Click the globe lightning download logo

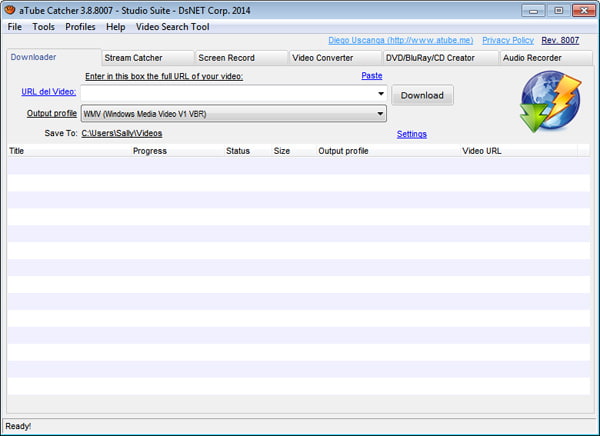pyautogui.click(x=551, y=101)
